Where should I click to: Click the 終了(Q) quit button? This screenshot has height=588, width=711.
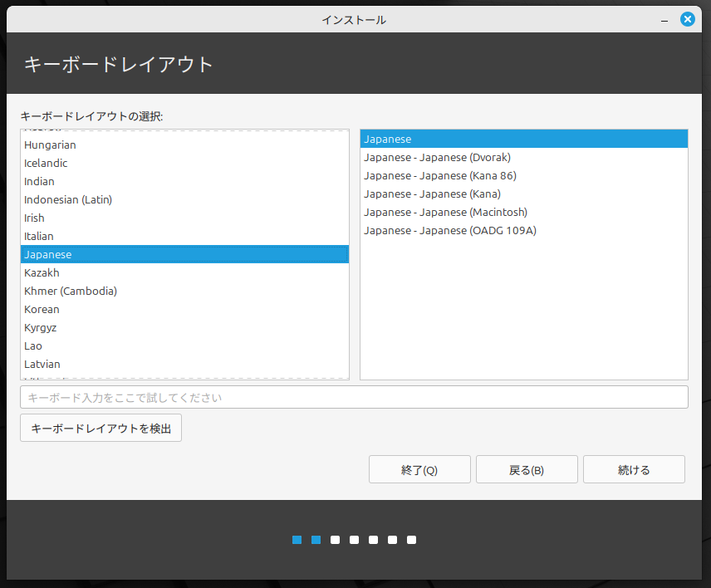coord(419,470)
